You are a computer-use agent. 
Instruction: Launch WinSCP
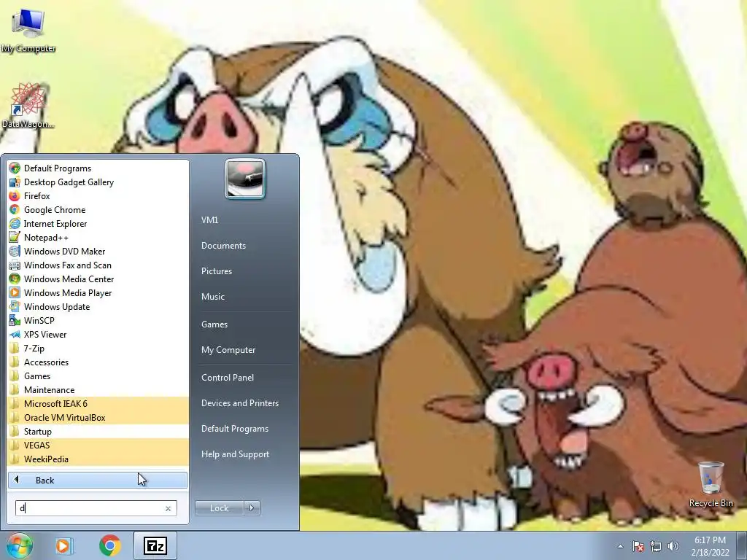click(x=98, y=320)
